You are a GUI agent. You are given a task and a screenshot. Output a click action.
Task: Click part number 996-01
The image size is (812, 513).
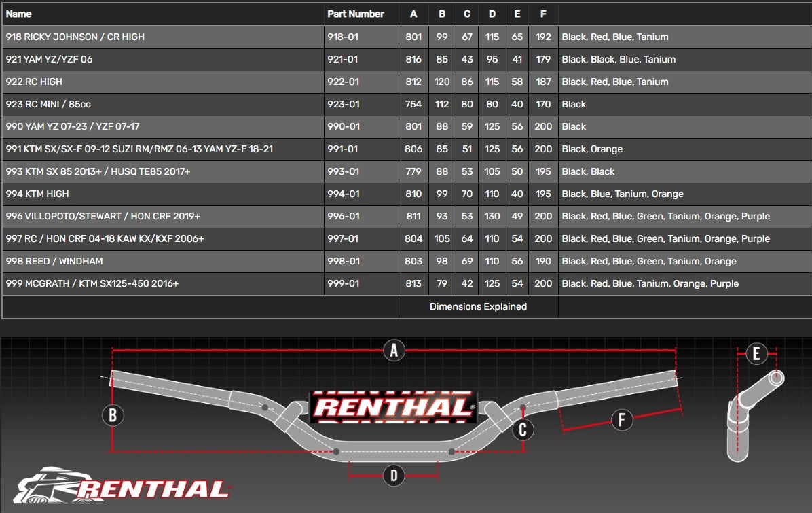[344, 216]
